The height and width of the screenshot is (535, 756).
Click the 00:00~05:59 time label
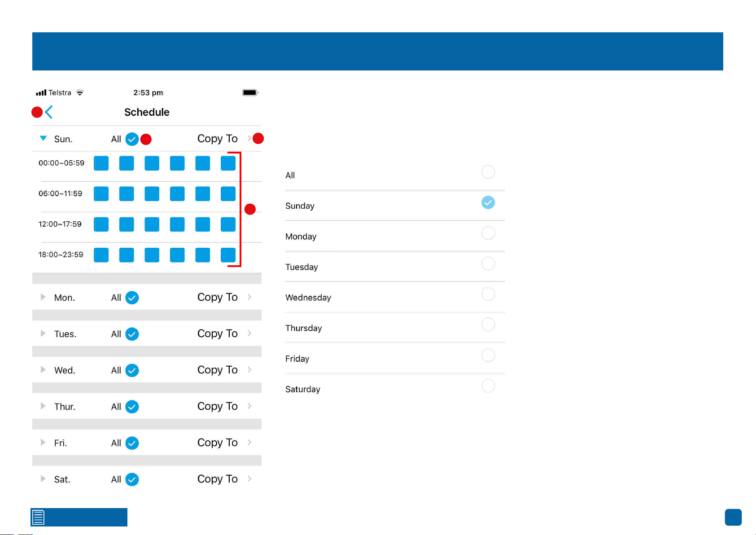(61, 163)
